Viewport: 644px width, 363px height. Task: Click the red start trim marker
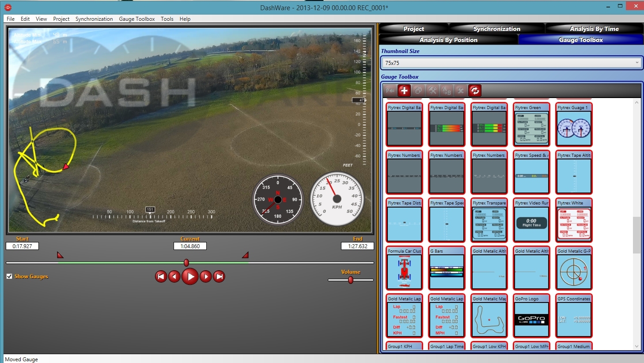click(60, 255)
